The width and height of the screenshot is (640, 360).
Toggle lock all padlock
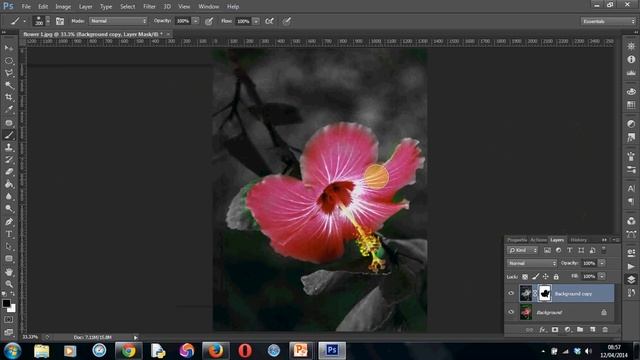556,277
